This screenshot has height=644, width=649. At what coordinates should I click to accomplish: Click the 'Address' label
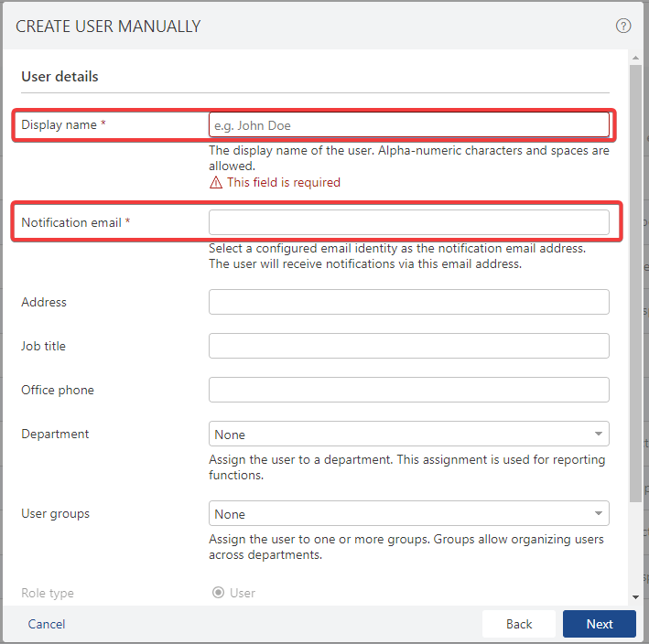[x=44, y=302]
